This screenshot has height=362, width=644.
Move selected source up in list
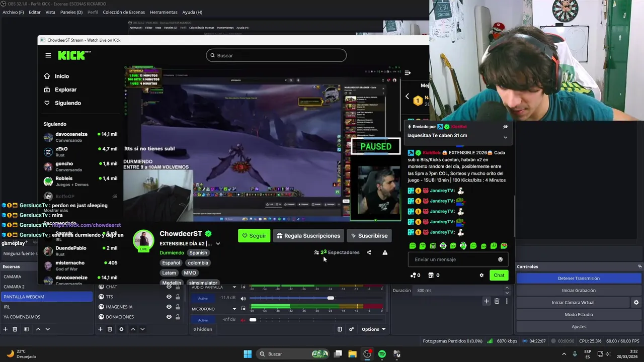click(133, 329)
